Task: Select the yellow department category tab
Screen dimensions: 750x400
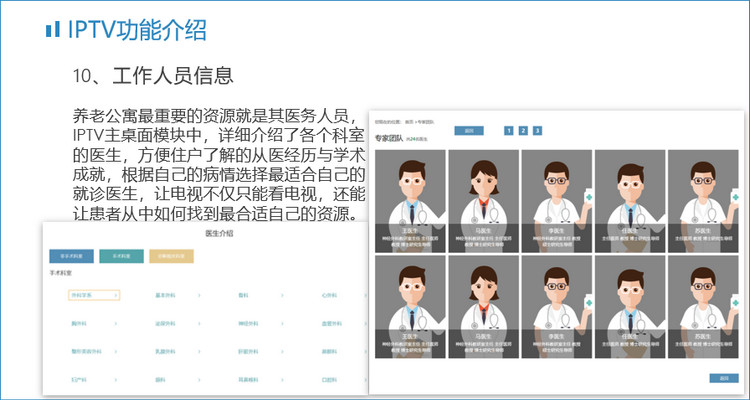Action: point(171,255)
